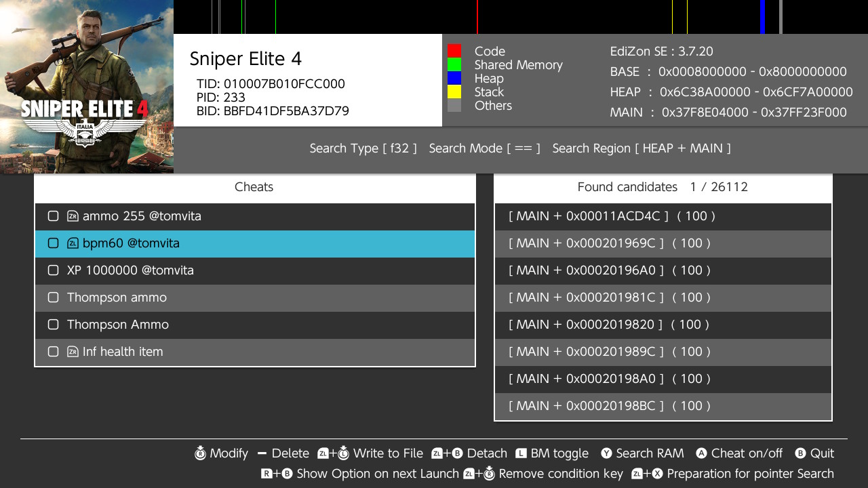
Task: Select the Cheat on/off action label
Action: click(747, 453)
